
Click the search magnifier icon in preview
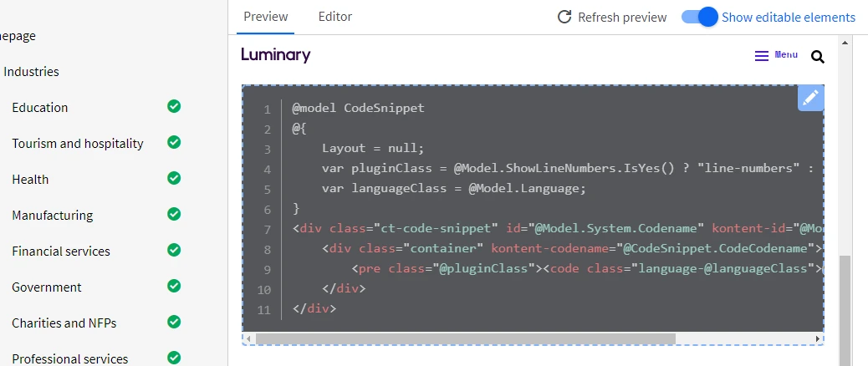(x=818, y=56)
